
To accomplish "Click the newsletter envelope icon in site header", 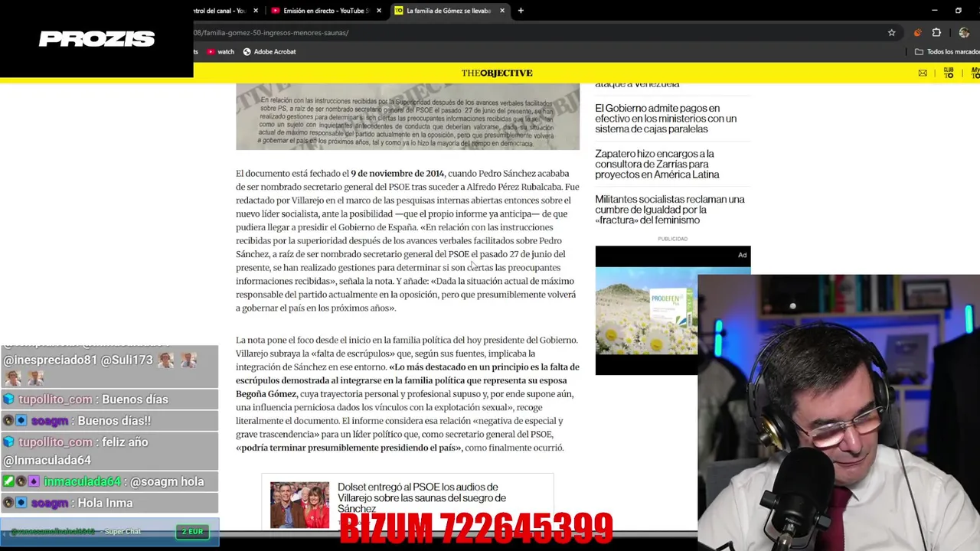I will [x=923, y=73].
